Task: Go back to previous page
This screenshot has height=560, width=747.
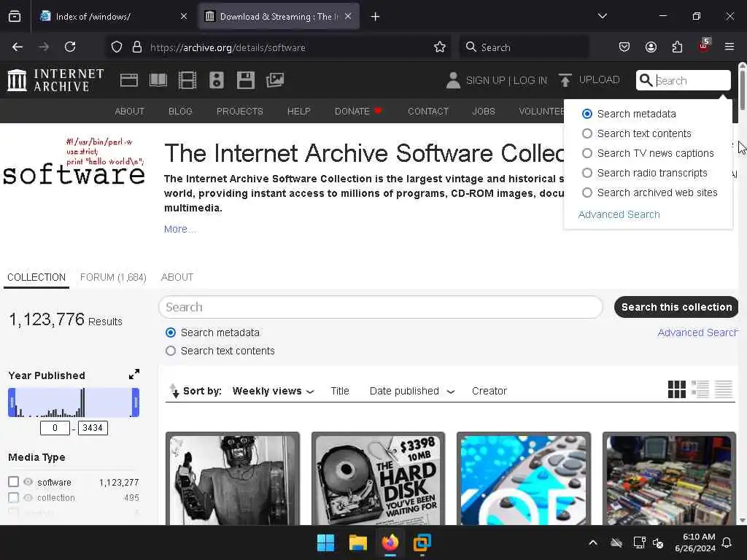Action: pyautogui.click(x=18, y=47)
